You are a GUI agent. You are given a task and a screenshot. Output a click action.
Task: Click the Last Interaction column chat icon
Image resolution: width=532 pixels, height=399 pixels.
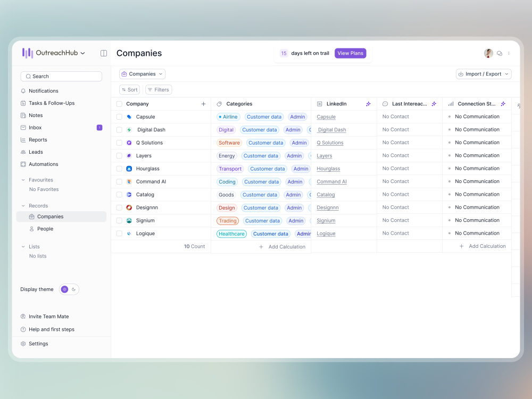385,104
